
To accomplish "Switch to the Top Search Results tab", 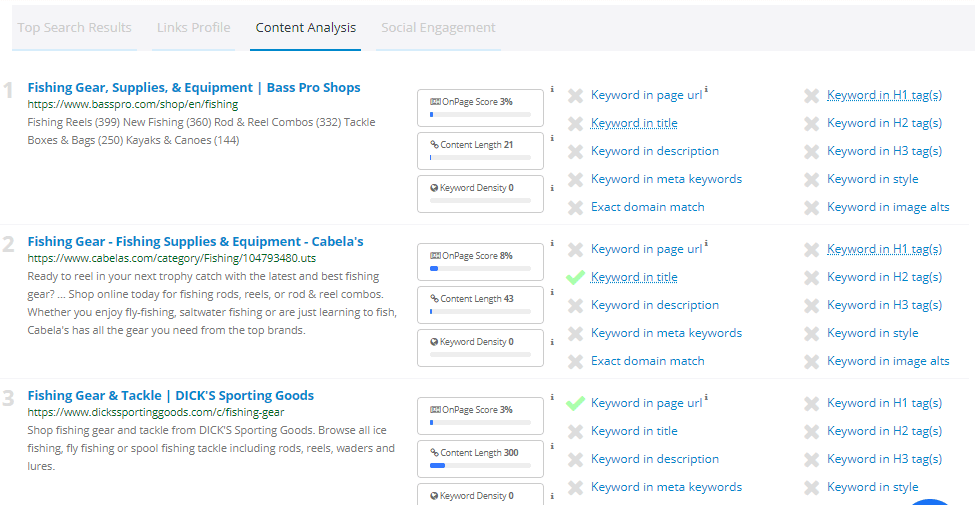I will 75,28.
